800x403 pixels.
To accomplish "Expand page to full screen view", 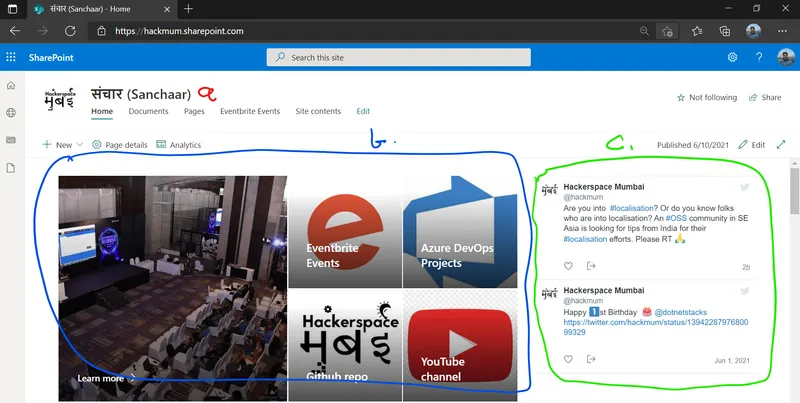I will pyautogui.click(x=781, y=145).
